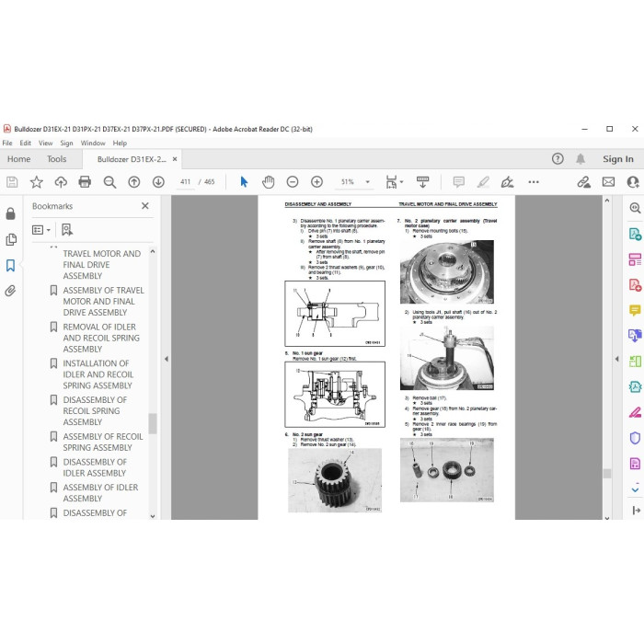The image size is (644, 644).
Task: Add new bookmark icon in Bookmarks panel
Action: (x=67, y=230)
